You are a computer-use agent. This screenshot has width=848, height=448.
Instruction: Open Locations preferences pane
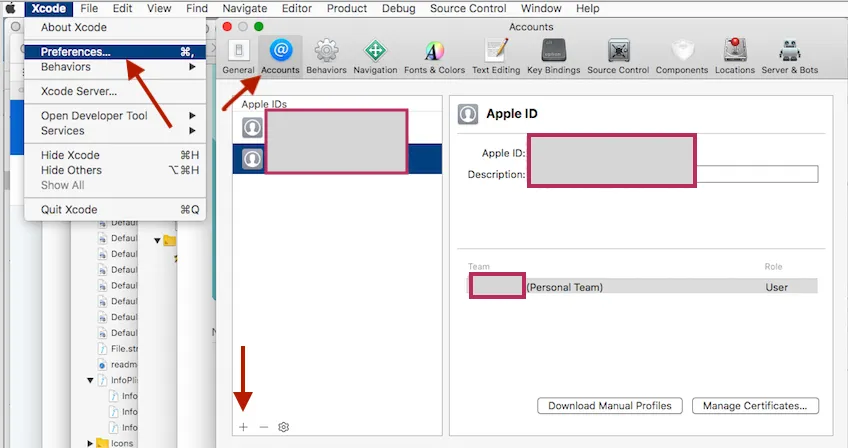[x=735, y=56]
